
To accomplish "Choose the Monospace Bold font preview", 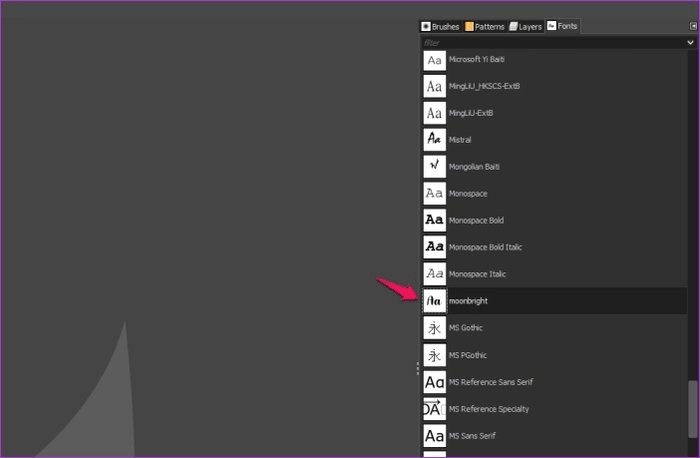I will (x=434, y=220).
